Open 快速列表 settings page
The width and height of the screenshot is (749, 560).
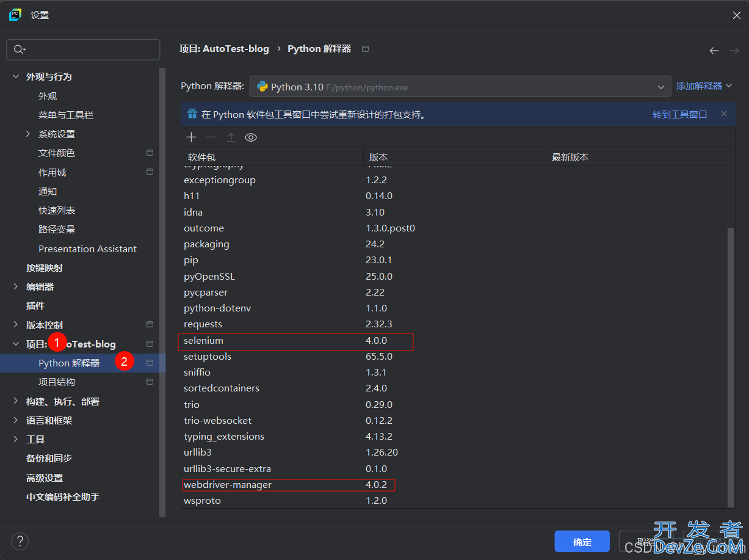click(x=57, y=210)
